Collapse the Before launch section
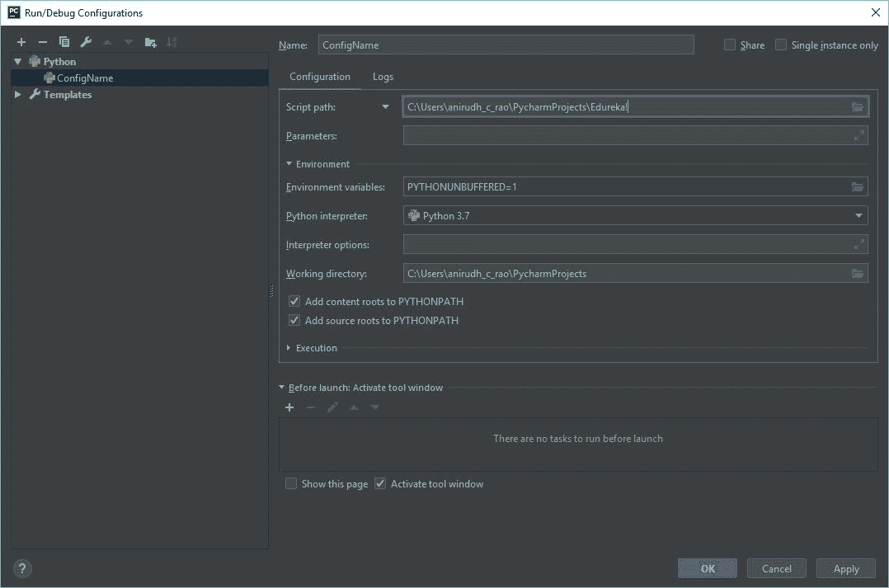The image size is (889, 588). tap(282, 388)
